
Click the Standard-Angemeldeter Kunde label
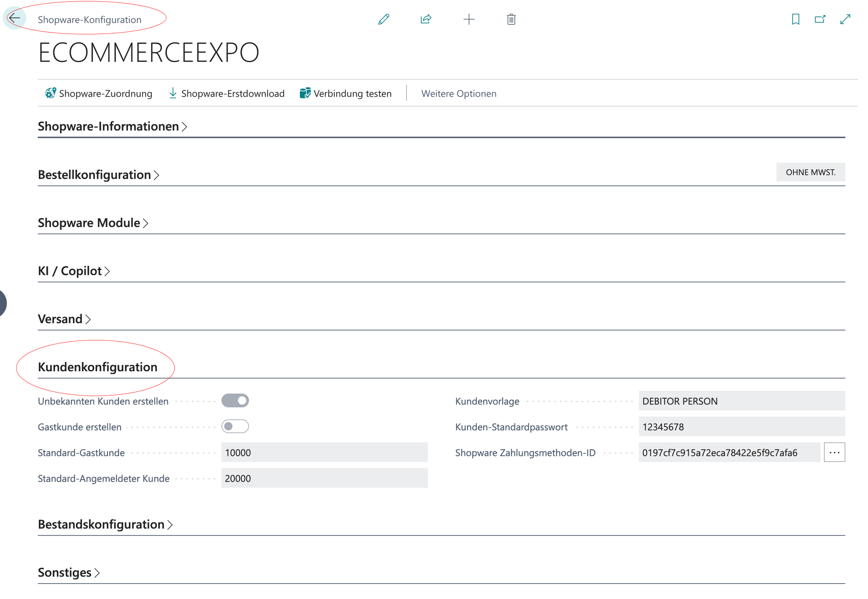coord(104,479)
